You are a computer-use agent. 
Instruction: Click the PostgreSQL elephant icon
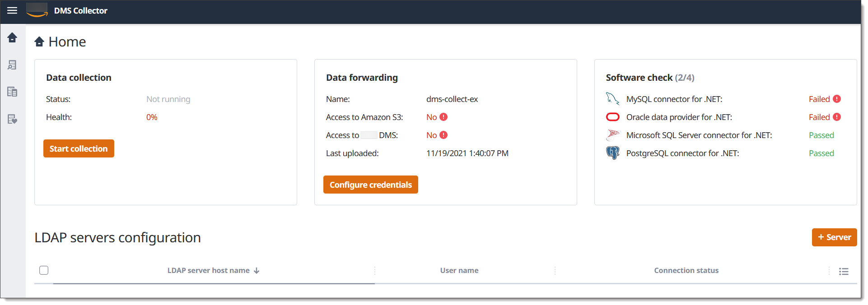[x=612, y=153]
